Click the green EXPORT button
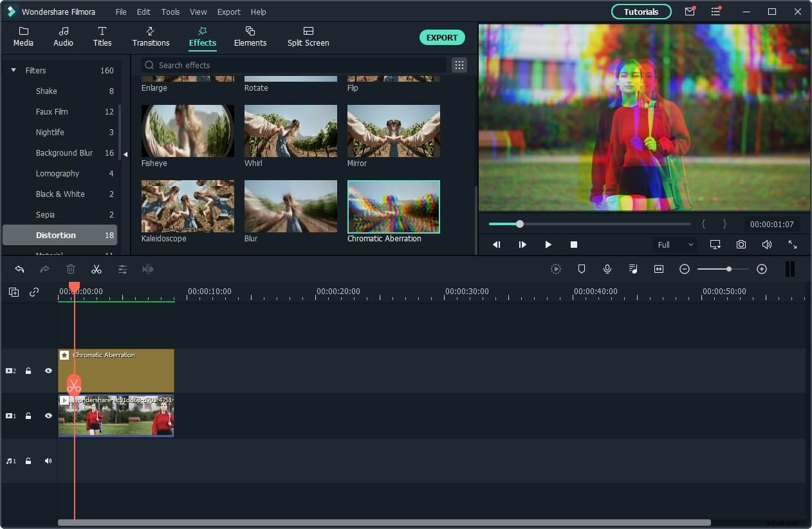The width and height of the screenshot is (812, 529). pos(442,37)
